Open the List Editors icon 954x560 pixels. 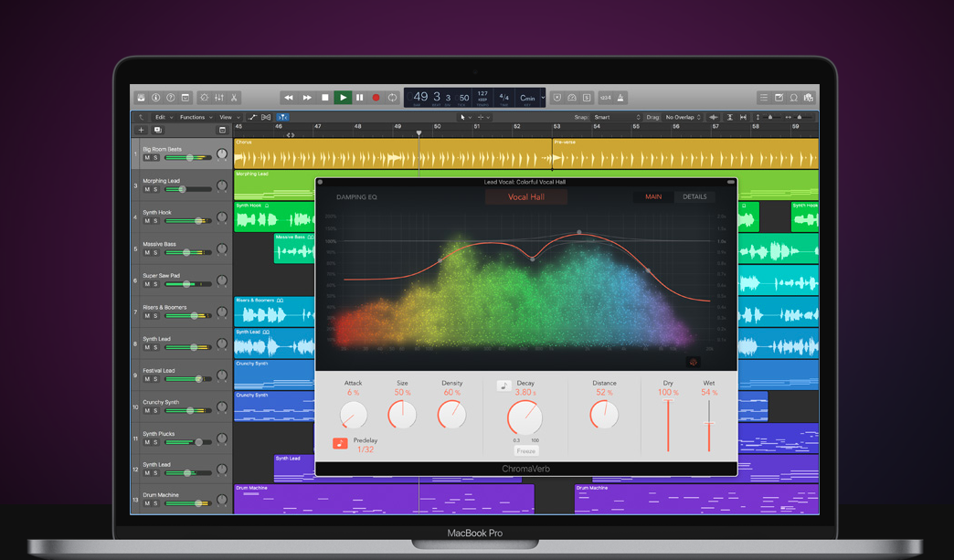[764, 97]
